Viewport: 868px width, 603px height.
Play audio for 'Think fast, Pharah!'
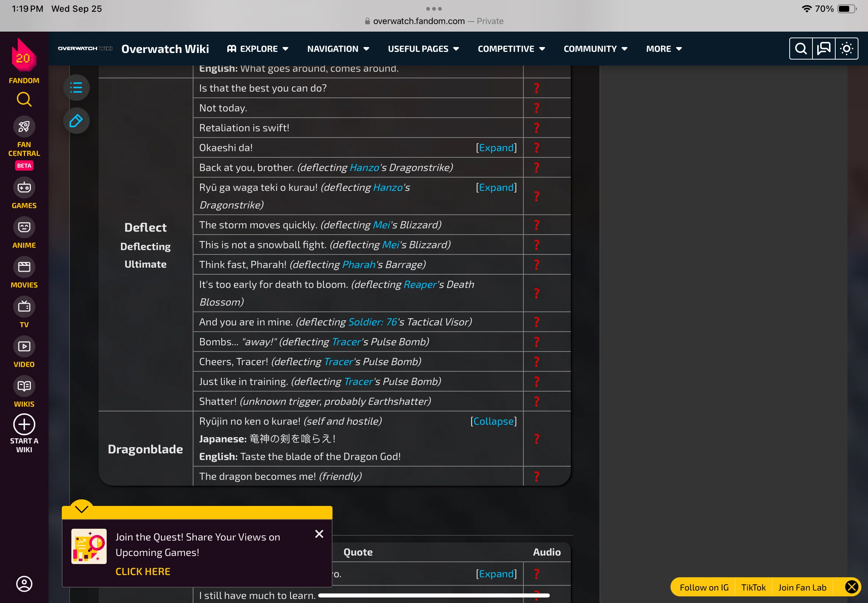pyautogui.click(x=537, y=264)
